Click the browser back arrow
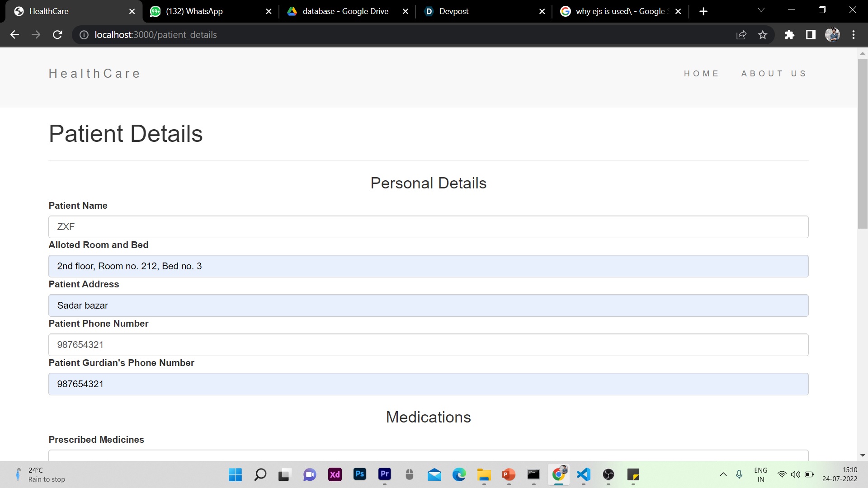The image size is (868, 488). (14, 35)
